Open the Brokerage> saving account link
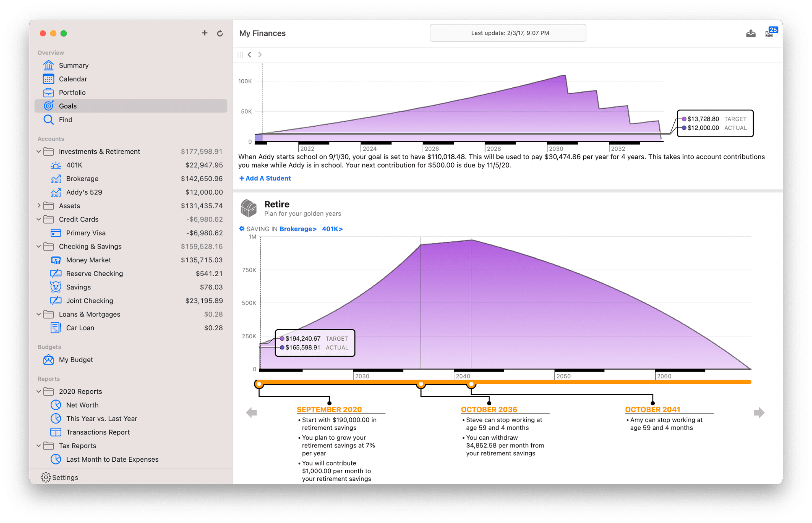812x523 pixels. click(298, 229)
